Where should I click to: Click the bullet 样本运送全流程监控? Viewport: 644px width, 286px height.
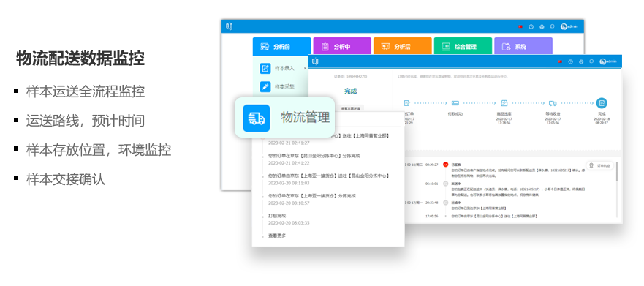point(86,91)
